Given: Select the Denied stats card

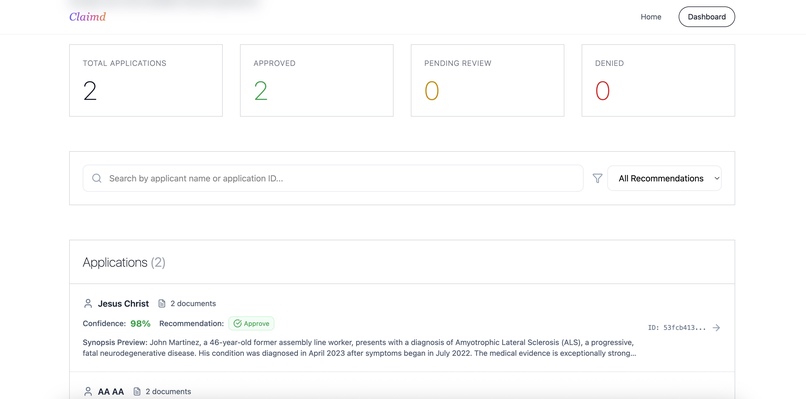Looking at the screenshot, I should click(658, 80).
